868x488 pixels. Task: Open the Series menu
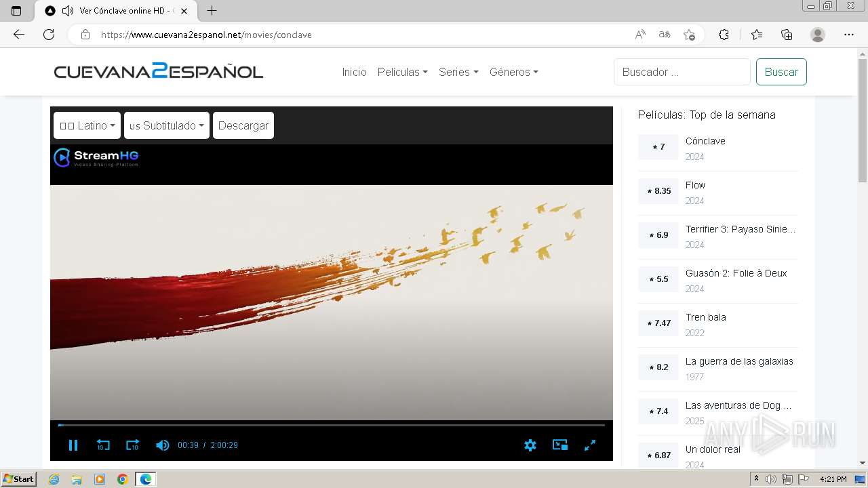pos(458,72)
